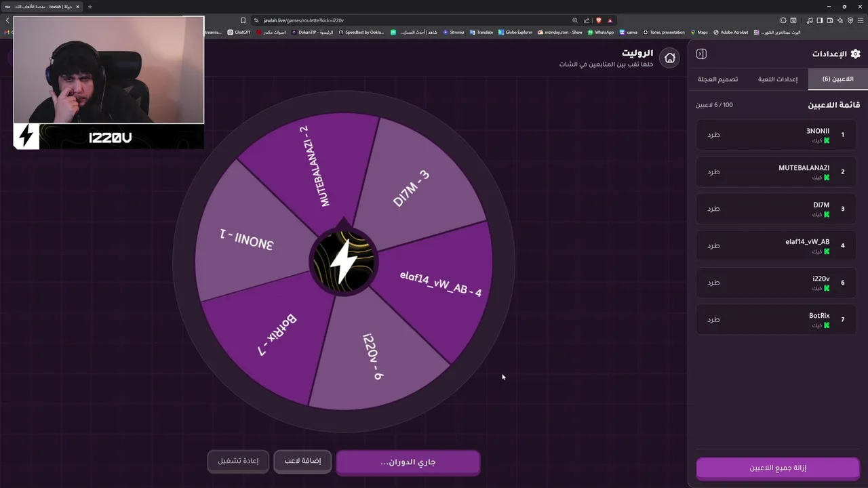Open the Maps bookmark
The height and width of the screenshot is (488, 868).
(x=698, y=32)
